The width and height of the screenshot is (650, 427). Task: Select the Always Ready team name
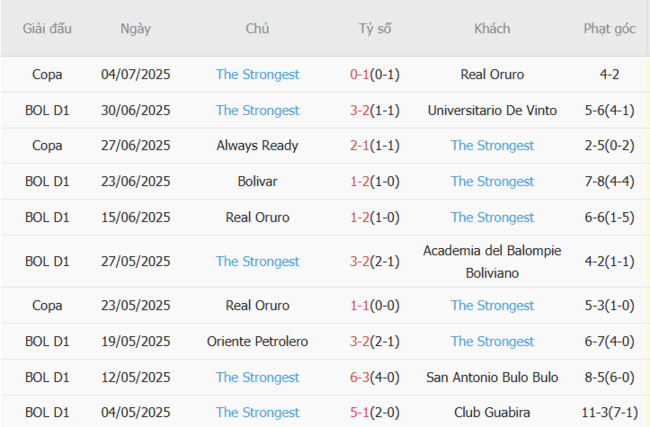257,145
